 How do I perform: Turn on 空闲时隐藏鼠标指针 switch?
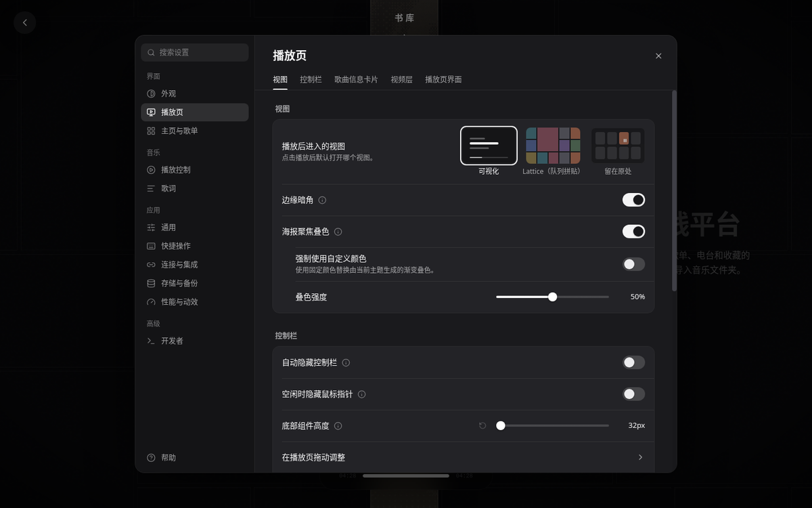coord(633,394)
